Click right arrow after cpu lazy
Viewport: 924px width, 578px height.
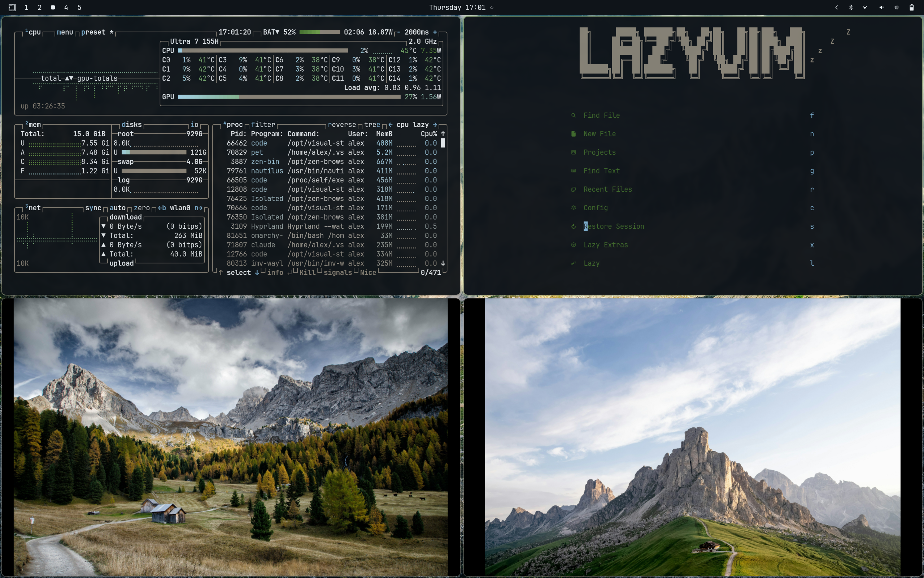click(435, 125)
